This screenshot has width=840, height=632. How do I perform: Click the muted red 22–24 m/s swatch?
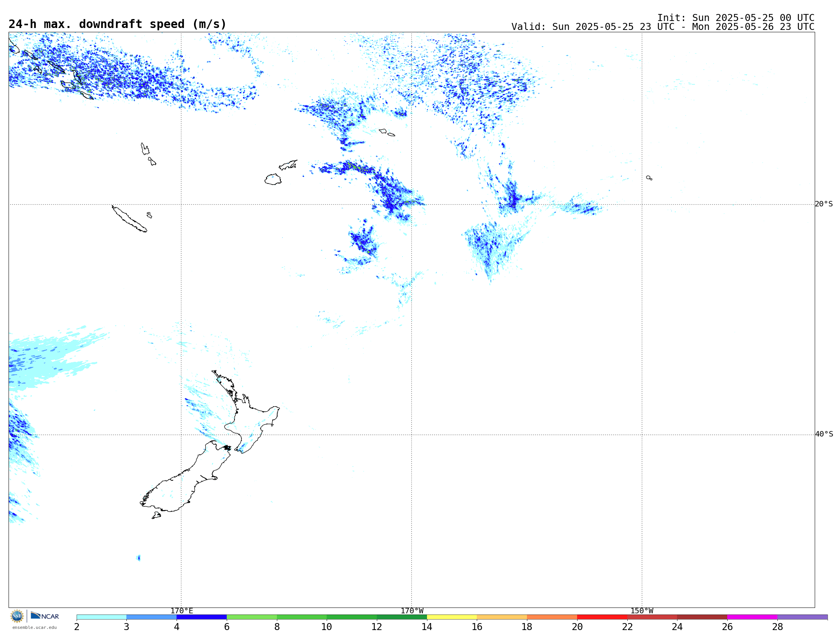652,617
